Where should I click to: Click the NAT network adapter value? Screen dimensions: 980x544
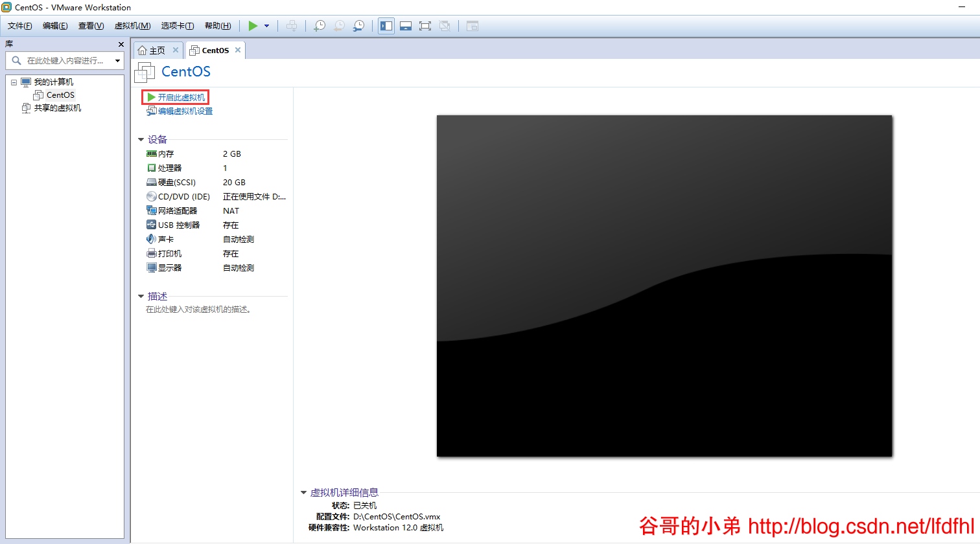231,211
